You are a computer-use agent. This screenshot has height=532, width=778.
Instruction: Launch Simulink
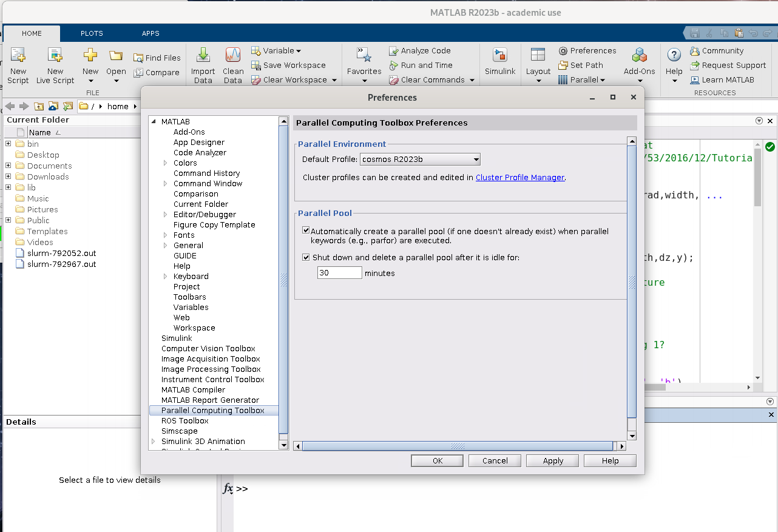point(500,62)
